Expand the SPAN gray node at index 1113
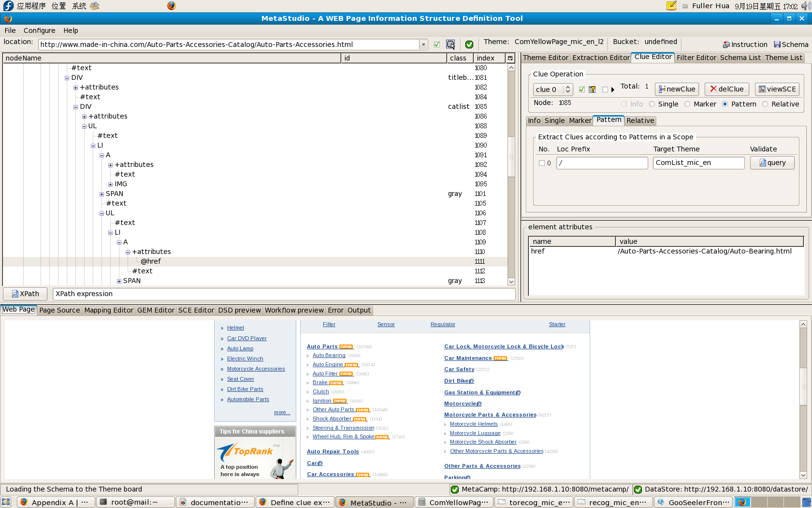 pyautogui.click(x=119, y=281)
